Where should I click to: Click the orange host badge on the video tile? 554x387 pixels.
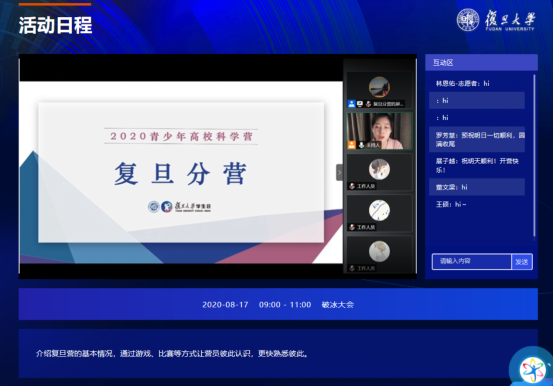click(352, 145)
